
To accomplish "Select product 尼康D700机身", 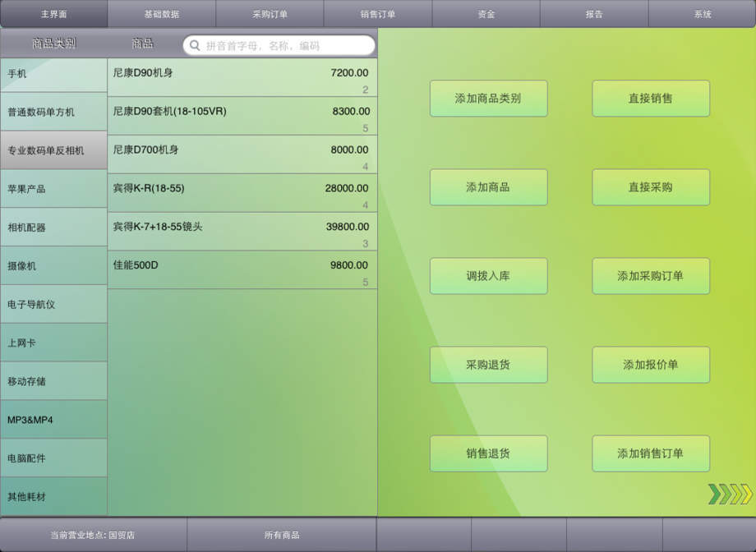I will pos(242,154).
